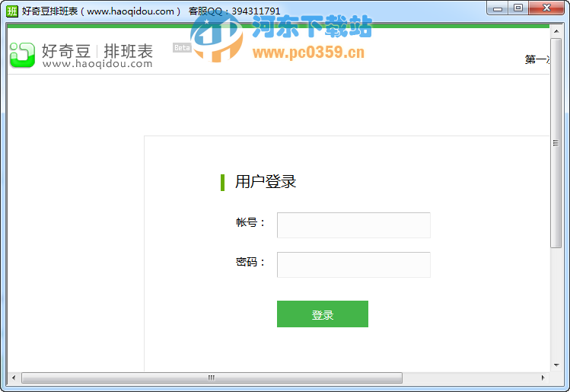570x392 pixels.
Task: Click the 帐号： label
Action: 250,222
